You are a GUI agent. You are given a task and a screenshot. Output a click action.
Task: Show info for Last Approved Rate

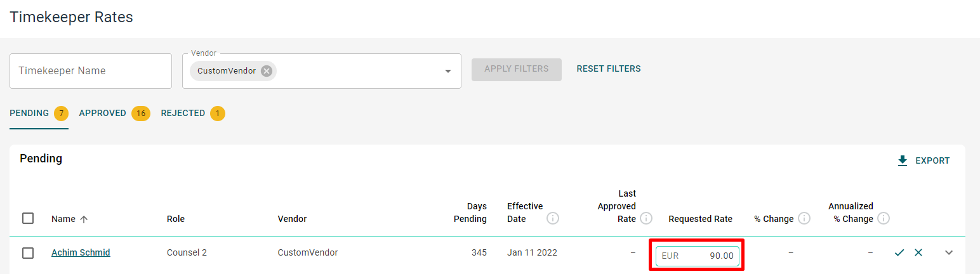click(x=646, y=219)
